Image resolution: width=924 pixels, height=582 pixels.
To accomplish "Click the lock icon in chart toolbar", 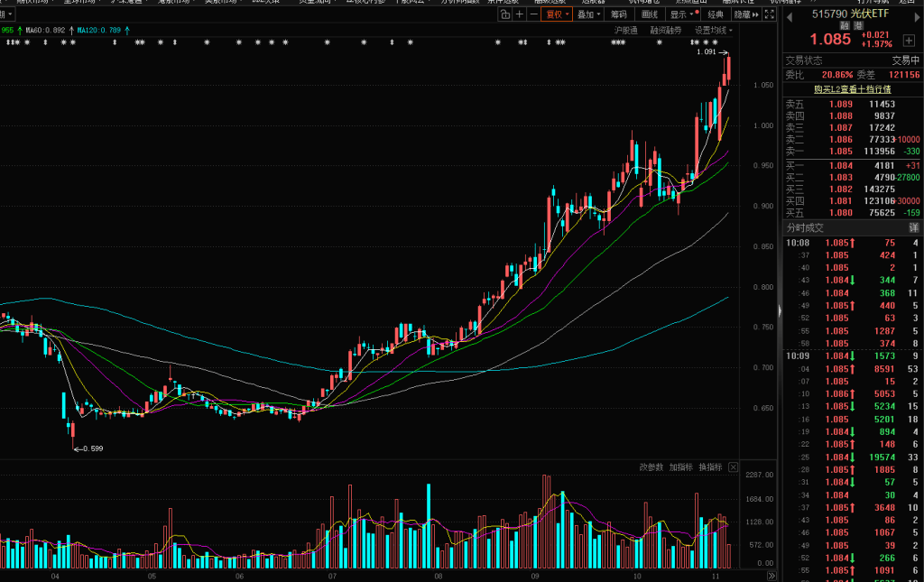I will click(504, 14).
